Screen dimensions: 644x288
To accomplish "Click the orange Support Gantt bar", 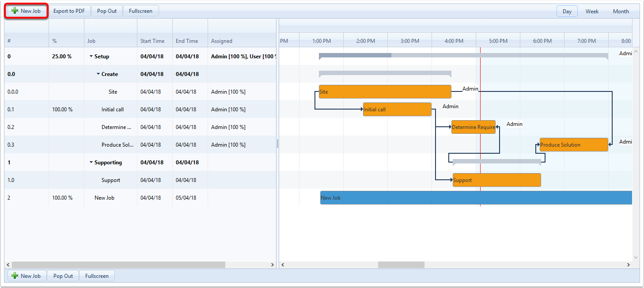I will pyautogui.click(x=497, y=180).
